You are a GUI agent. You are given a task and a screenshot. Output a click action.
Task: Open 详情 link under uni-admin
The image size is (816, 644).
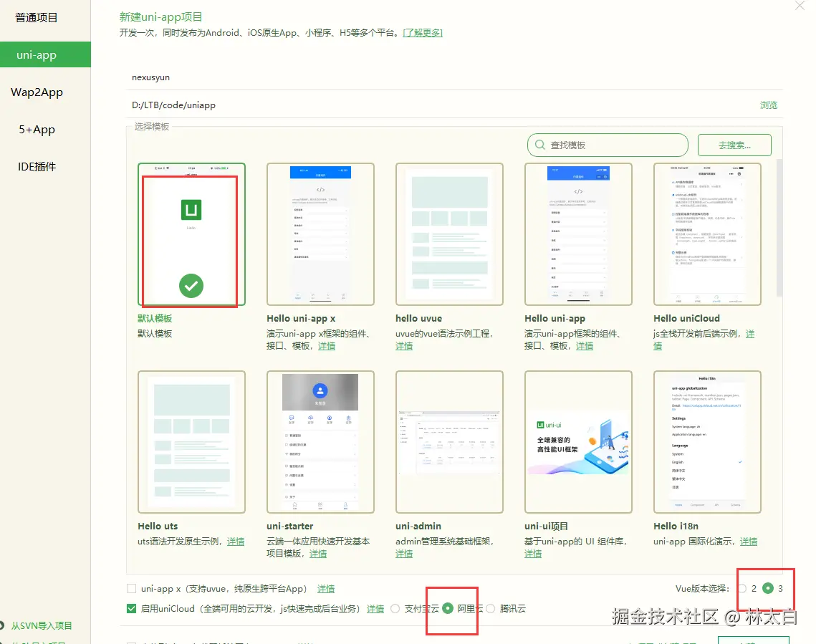(404, 554)
